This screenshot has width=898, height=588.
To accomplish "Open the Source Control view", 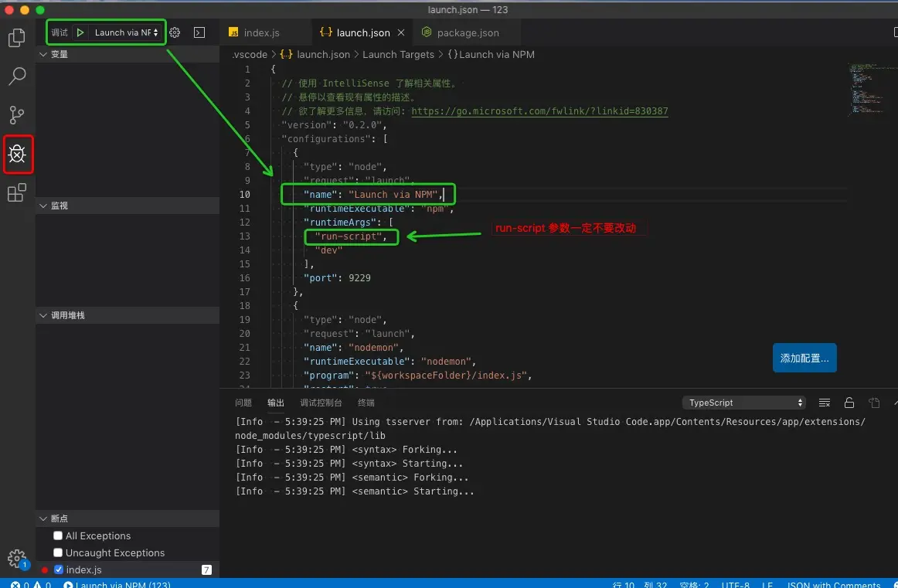I will pos(16,114).
